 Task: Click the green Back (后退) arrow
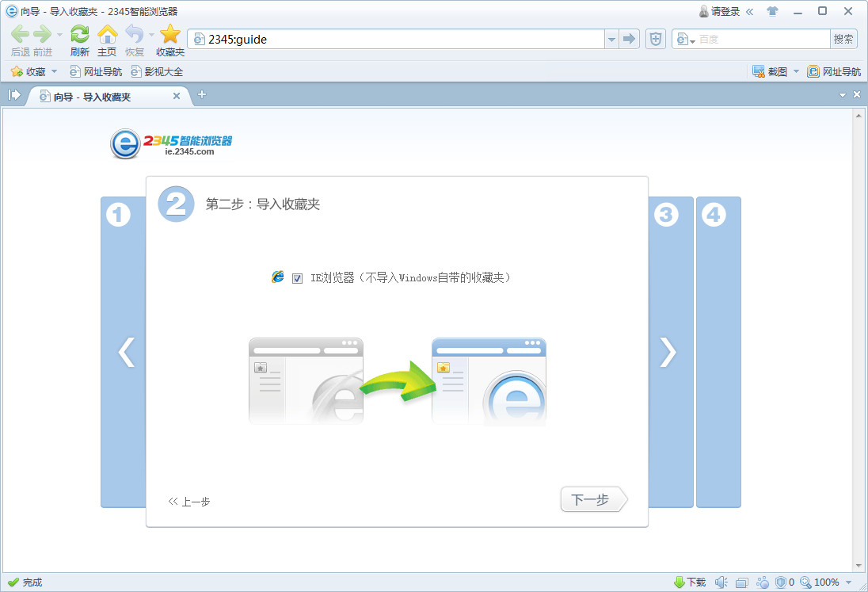[x=20, y=34]
